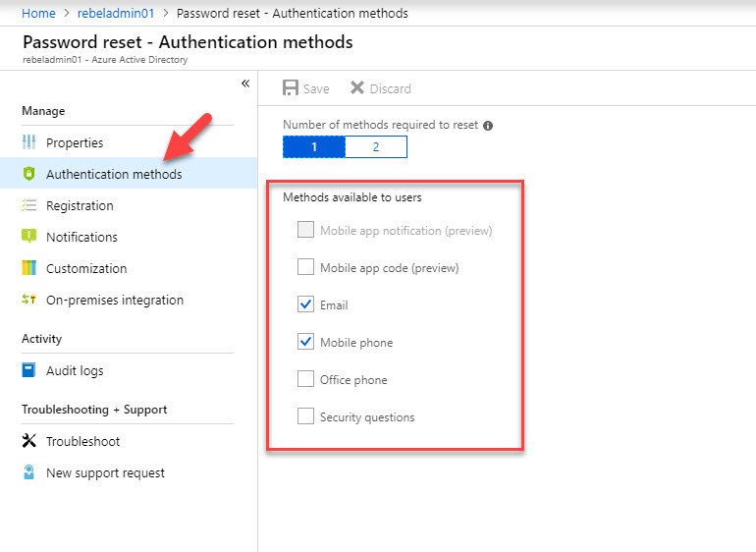
Task: Open rebeladmin01 breadcrumb link
Action: [116, 13]
